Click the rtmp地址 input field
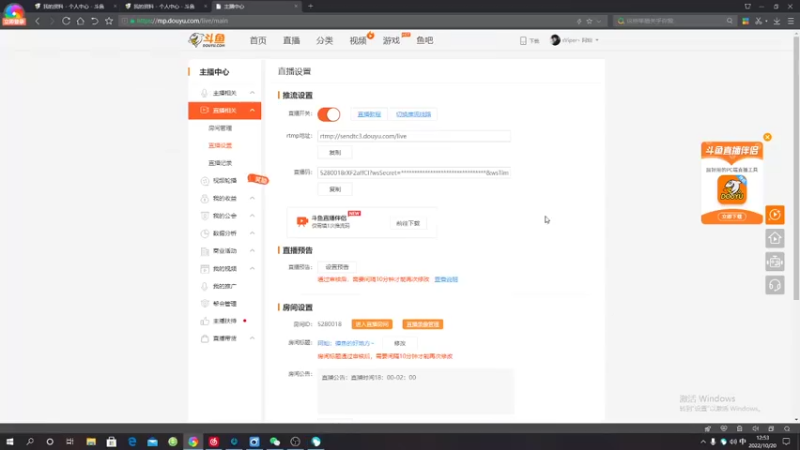800x450 pixels. tap(414, 136)
